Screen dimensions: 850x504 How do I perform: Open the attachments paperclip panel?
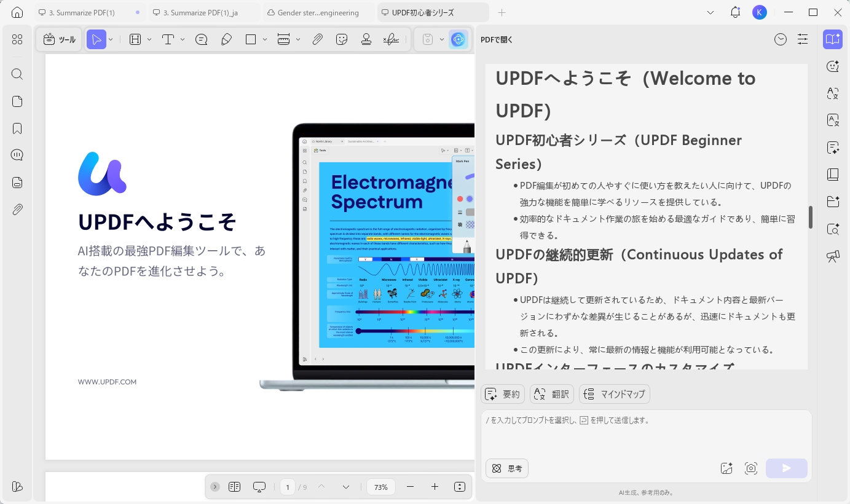click(x=17, y=210)
